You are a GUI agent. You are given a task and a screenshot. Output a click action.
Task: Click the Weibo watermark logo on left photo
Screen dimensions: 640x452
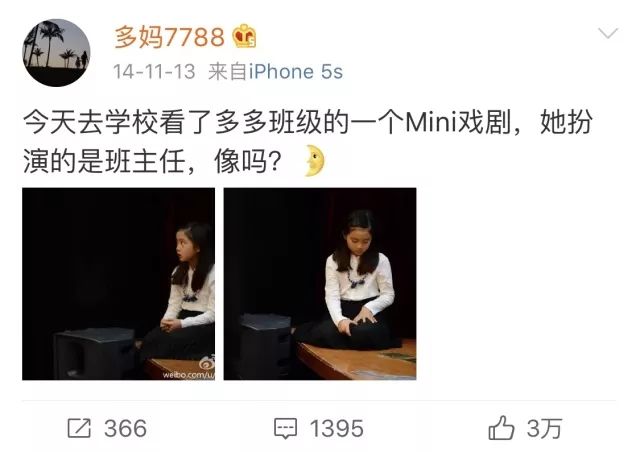click(207, 363)
